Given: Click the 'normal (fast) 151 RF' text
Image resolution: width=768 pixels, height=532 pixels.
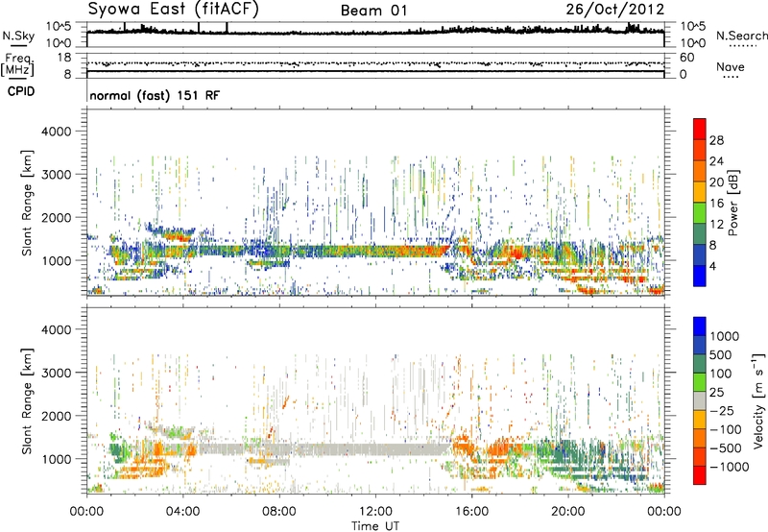Looking at the screenshot, I should tap(155, 95).
